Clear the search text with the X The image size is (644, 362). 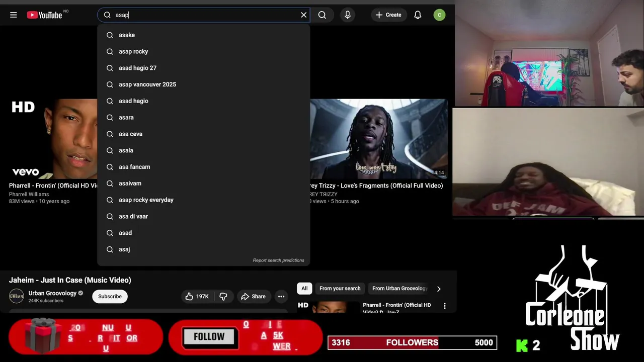point(304,15)
